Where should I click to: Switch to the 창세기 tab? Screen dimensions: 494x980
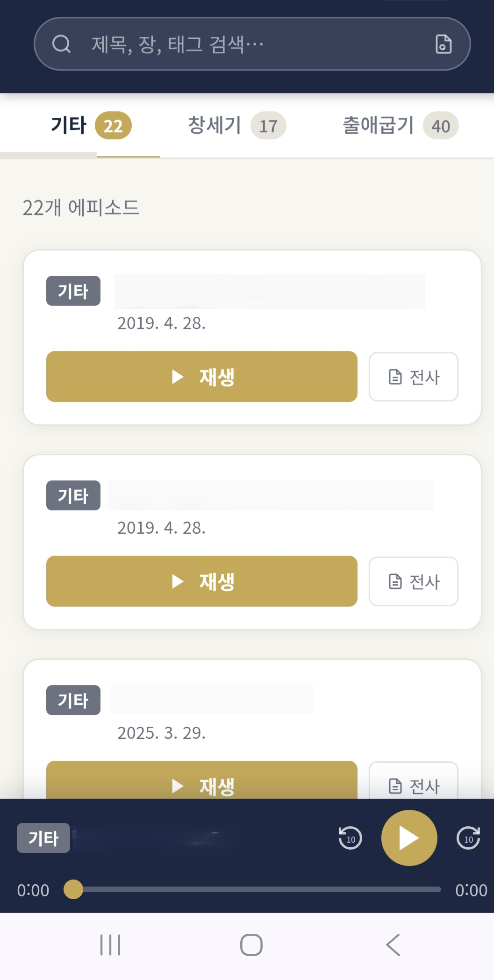coord(237,125)
